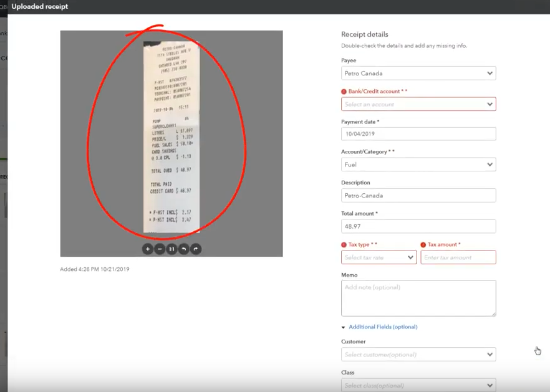Click the Uploaded receipt title
The image size is (550, 392).
click(x=40, y=6)
